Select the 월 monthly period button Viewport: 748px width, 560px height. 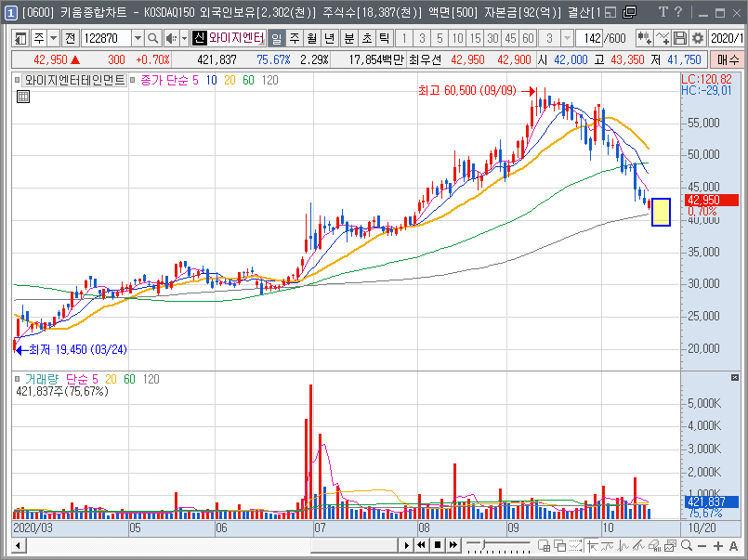[312, 38]
